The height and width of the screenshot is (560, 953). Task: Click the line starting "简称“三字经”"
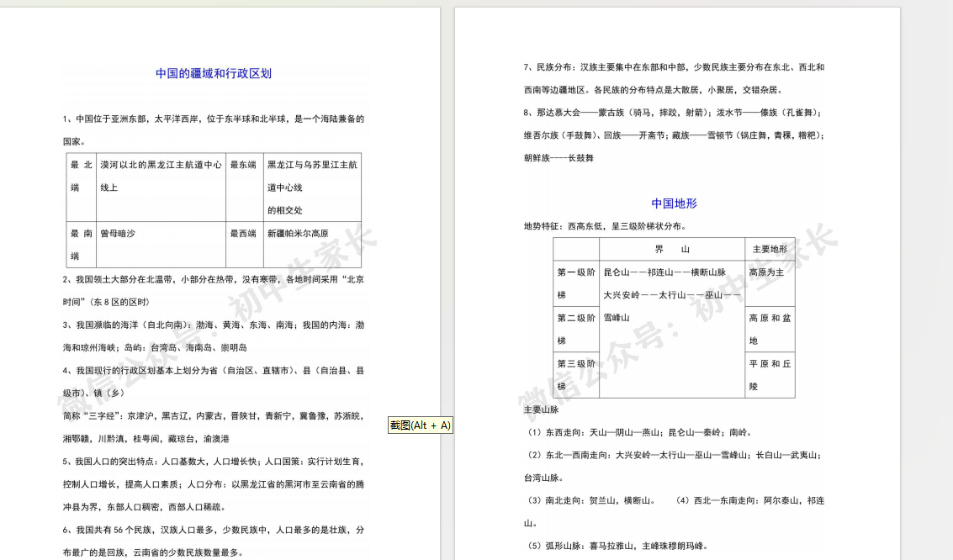(x=214, y=416)
